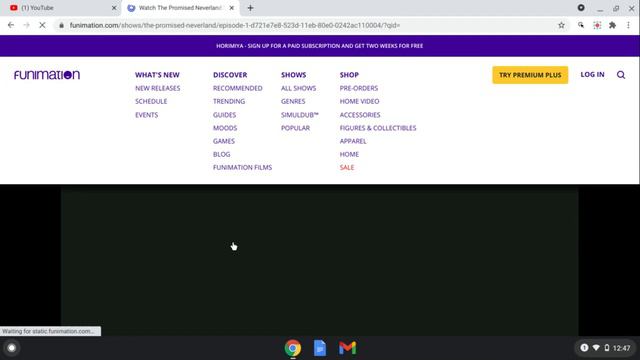The height and width of the screenshot is (360, 640).
Task: Open NEW RELEASES link
Action: tap(158, 88)
